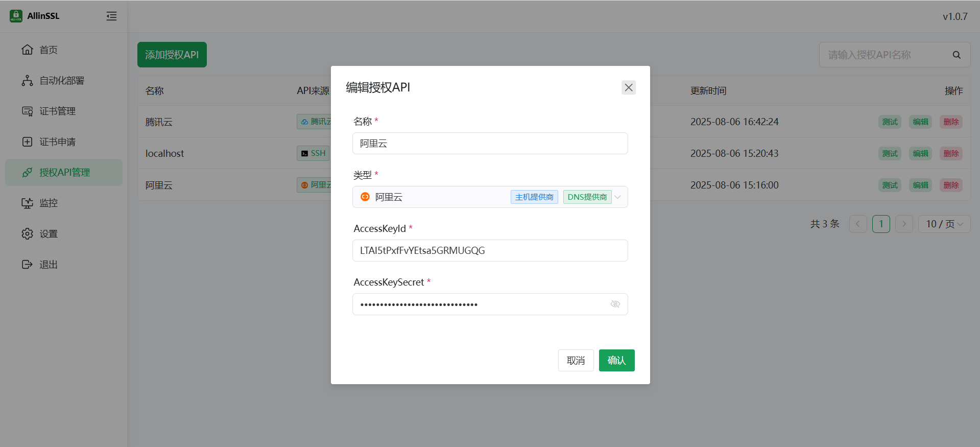980x447 pixels.
Task: Click the 取消 button
Action: [576, 360]
